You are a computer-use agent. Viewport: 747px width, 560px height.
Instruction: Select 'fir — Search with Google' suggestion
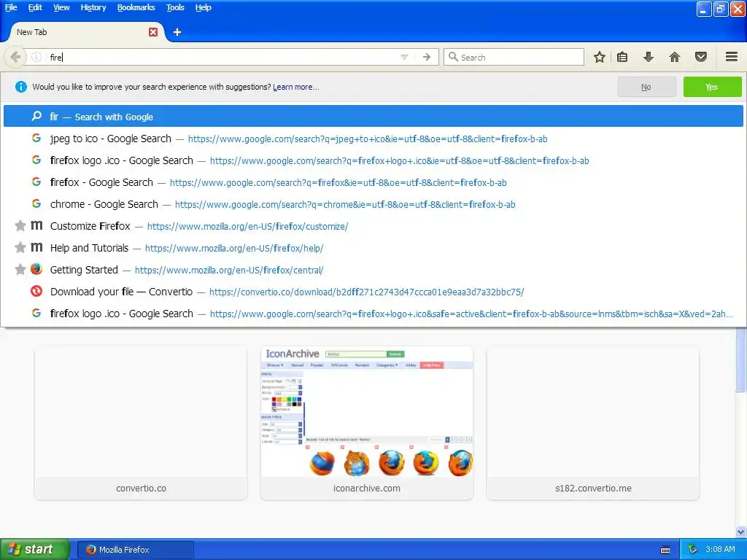click(x=373, y=117)
